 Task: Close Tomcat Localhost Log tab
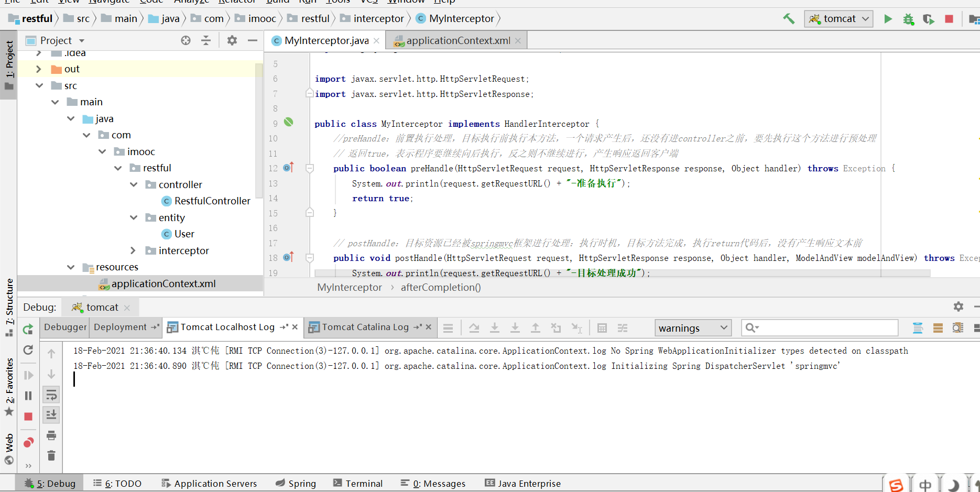(x=295, y=327)
